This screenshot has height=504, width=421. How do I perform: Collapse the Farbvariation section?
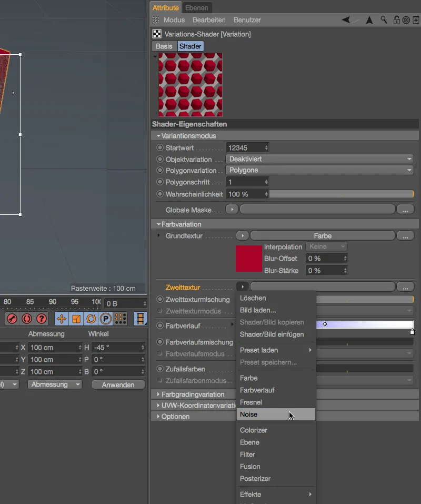pos(158,224)
